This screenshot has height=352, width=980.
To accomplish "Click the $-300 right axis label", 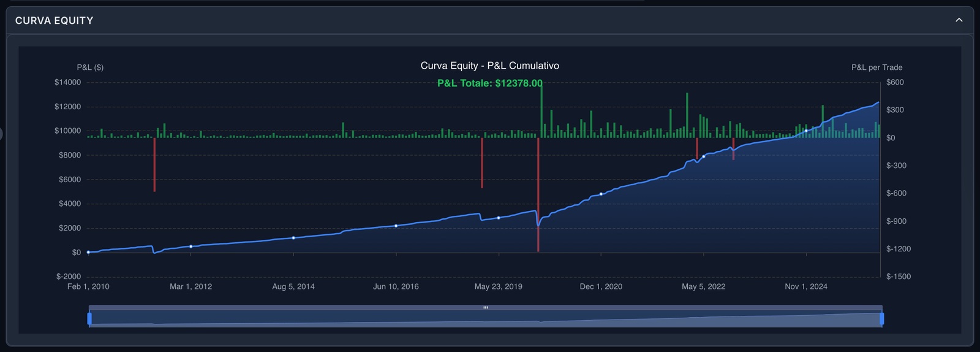I will (896, 166).
